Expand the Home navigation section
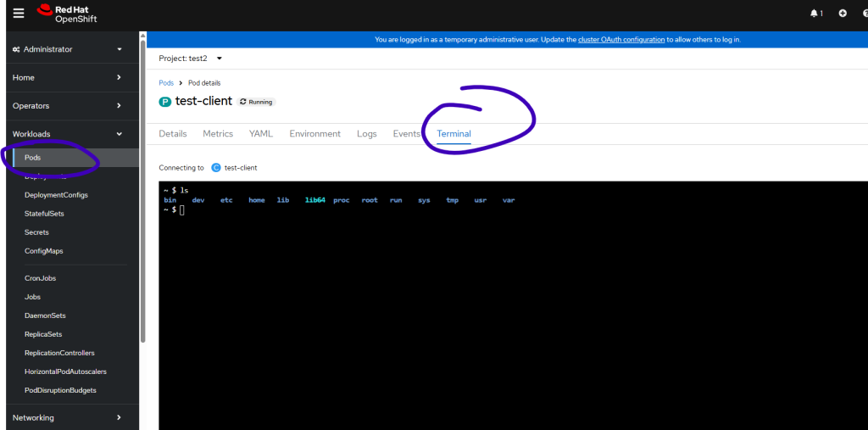The width and height of the screenshot is (868, 430). pos(68,77)
